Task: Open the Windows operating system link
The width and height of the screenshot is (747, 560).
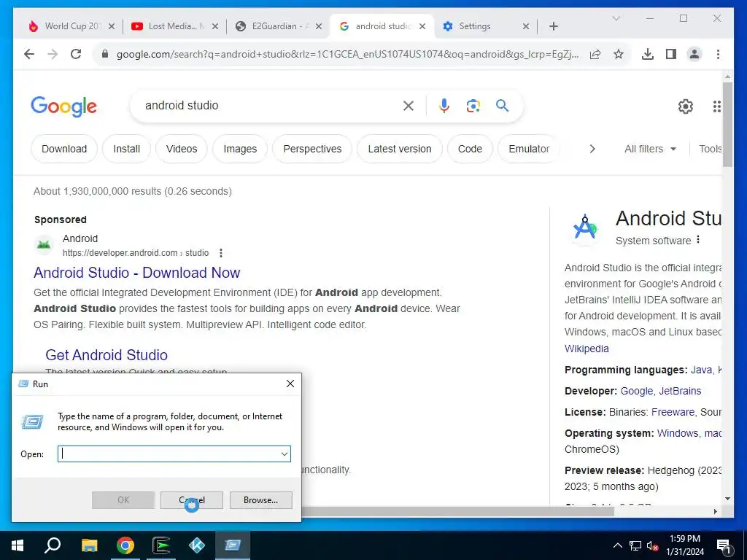Action: pyautogui.click(x=678, y=433)
